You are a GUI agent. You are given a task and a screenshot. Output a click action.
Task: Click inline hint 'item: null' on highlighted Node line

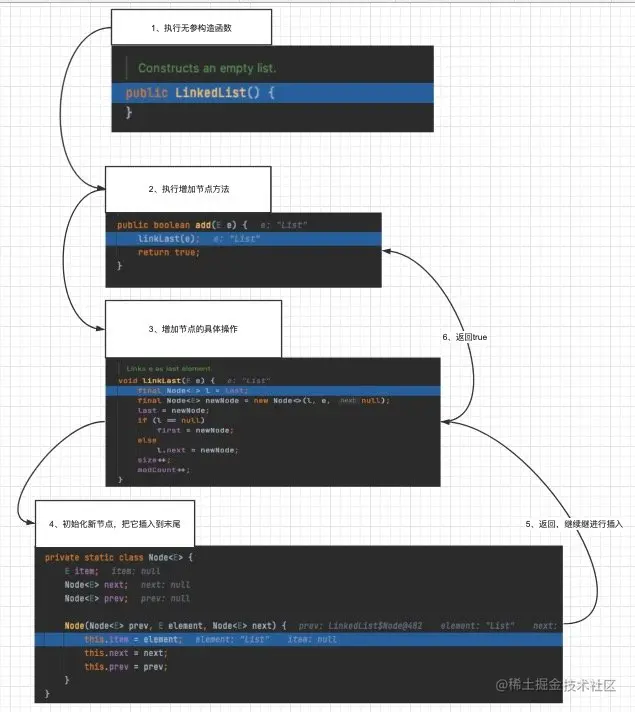[x=312, y=639]
